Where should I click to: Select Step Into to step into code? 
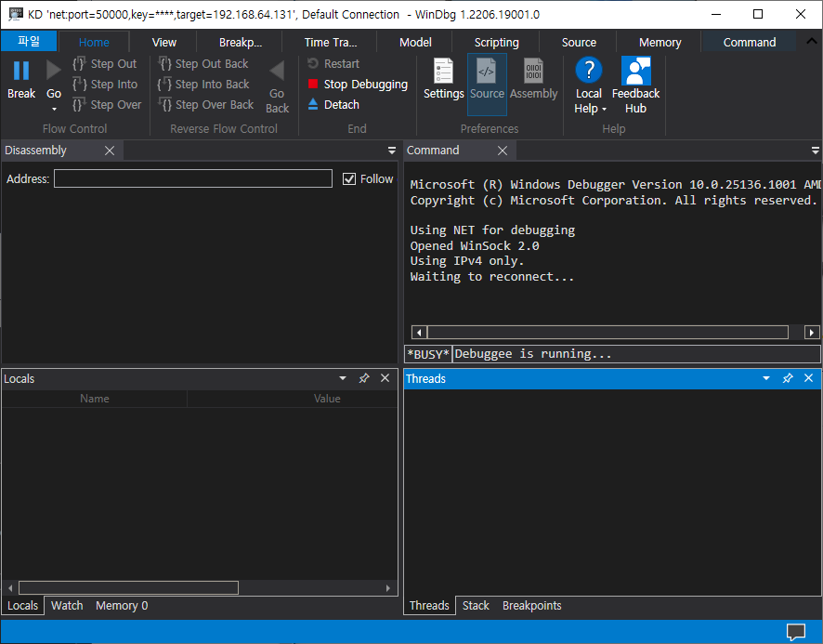click(106, 84)
